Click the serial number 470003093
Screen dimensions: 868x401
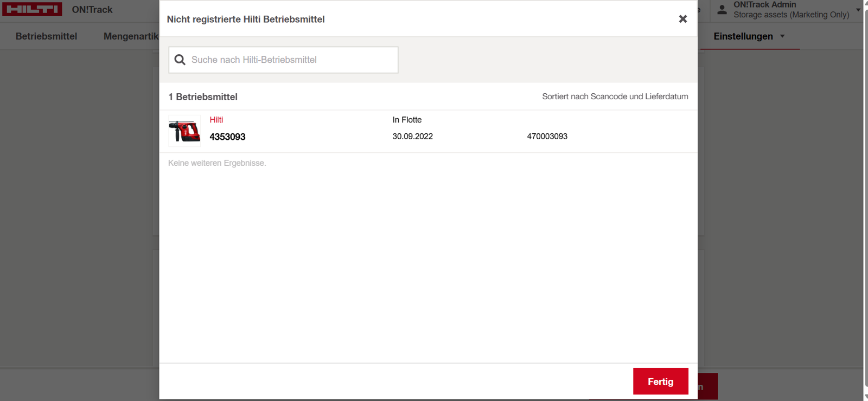547,137
